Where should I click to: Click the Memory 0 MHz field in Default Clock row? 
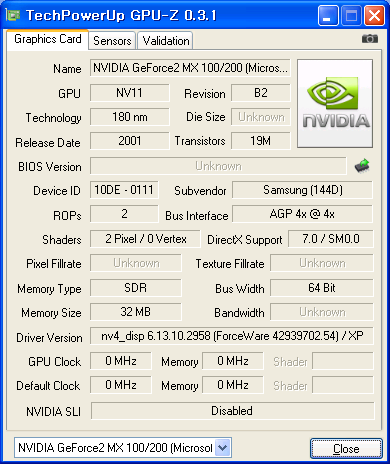(233, 385)
